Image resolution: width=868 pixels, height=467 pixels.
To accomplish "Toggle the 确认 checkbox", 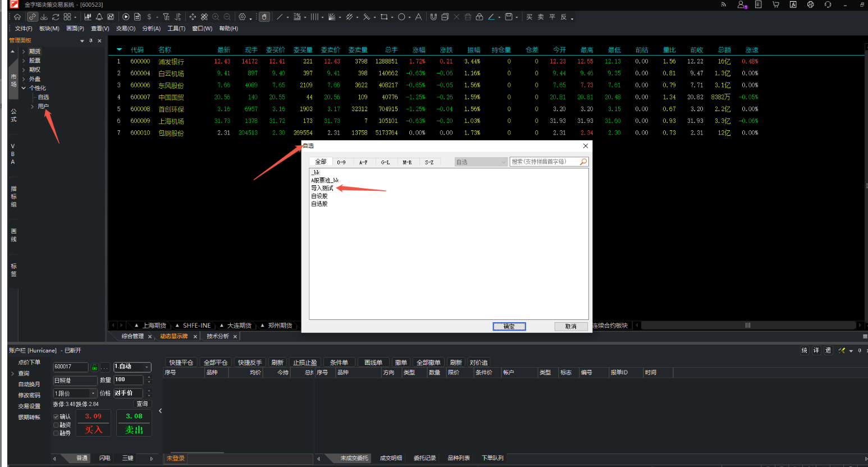I will pos(56,416).
